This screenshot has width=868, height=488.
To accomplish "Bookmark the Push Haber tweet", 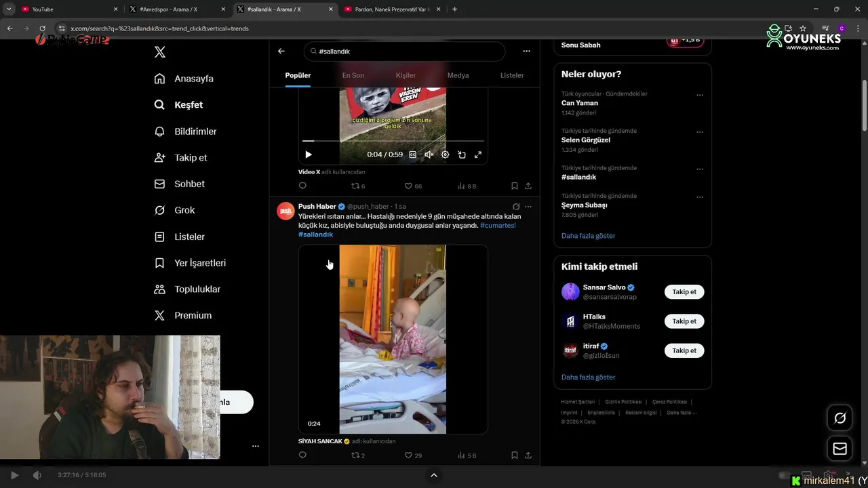I will (x=515, y=455).
